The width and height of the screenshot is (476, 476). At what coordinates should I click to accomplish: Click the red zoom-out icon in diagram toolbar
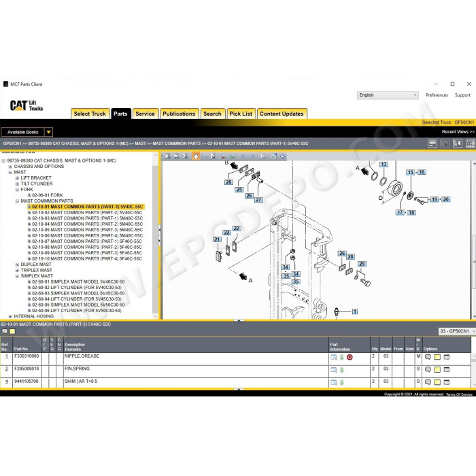point(224,156)
